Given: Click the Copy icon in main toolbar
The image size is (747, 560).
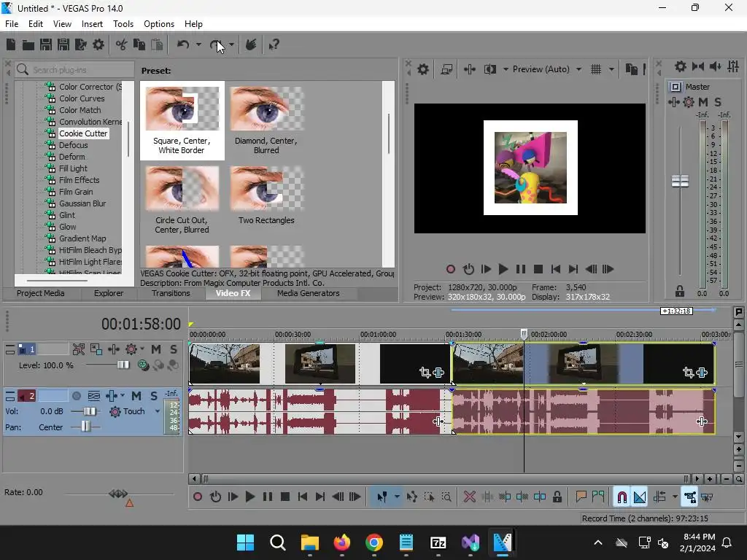Looking at the screenshot, I should pyautogui.click(x=139, y=44).
